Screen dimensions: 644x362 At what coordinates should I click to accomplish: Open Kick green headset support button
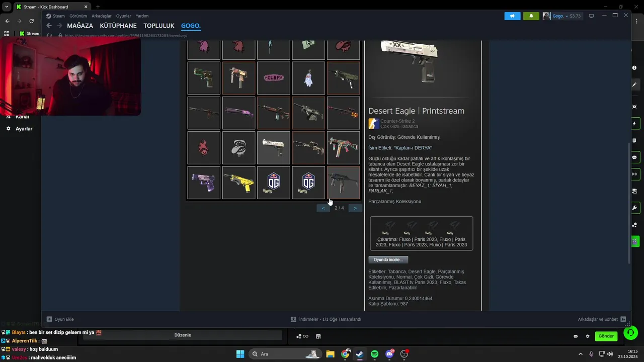coord(631,333)
